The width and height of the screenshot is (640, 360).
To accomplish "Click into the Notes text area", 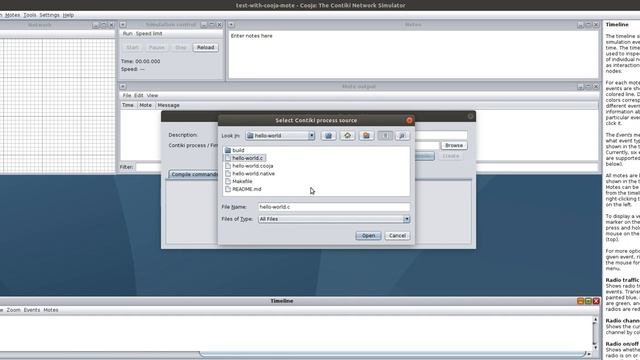I will 413,55.
